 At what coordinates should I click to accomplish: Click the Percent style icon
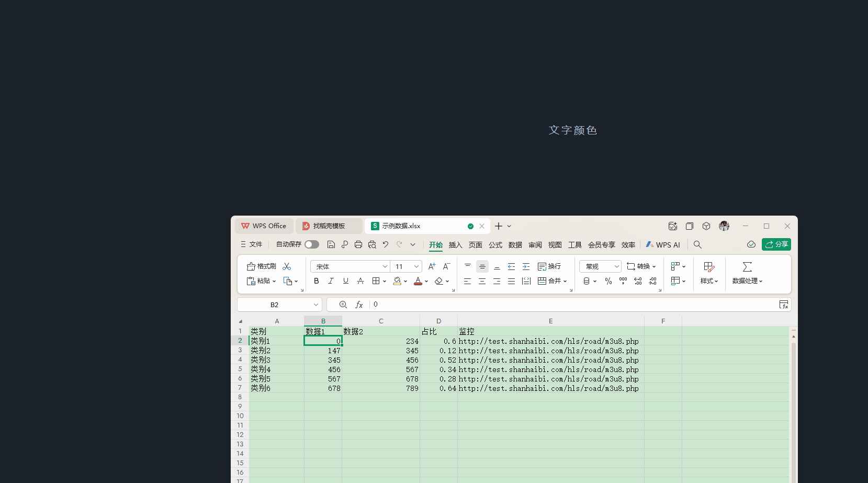[x=608, y=281]
